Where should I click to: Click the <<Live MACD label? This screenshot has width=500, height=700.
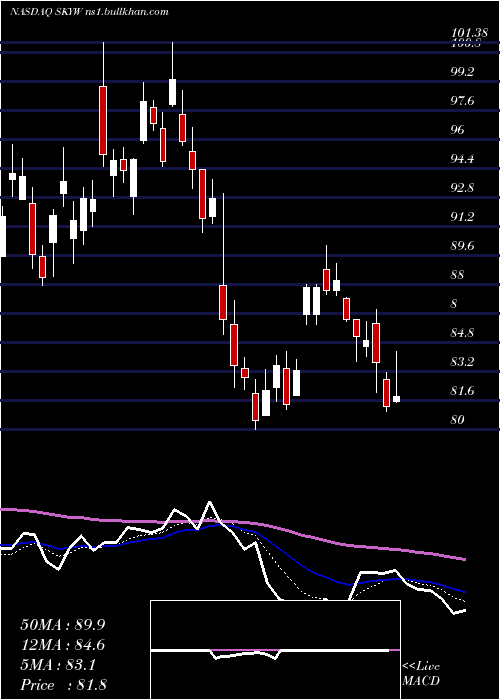pos(421,674)
